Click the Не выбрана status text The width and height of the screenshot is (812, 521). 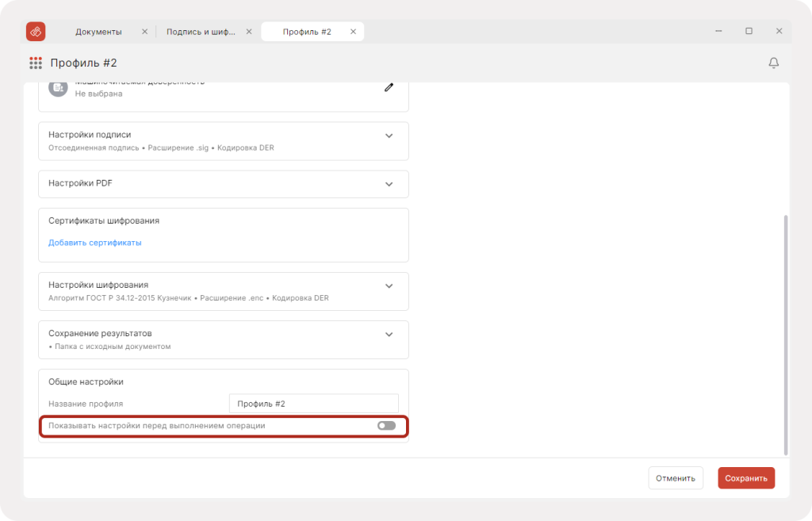click(99, 94)
